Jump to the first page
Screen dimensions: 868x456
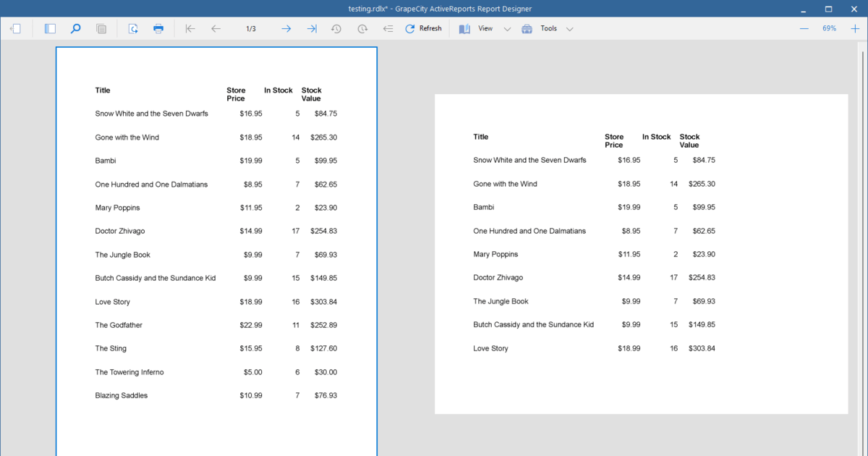coord(190,29)
